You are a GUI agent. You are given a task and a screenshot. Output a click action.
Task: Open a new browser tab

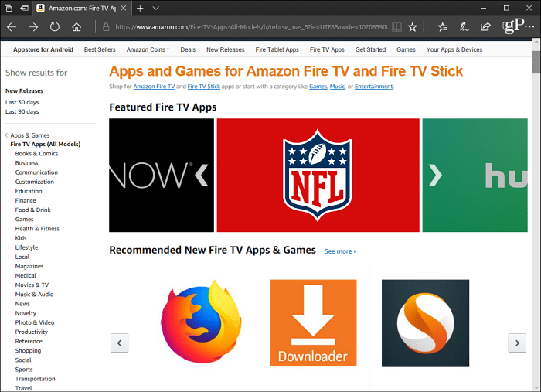click(x=140, y=8)
